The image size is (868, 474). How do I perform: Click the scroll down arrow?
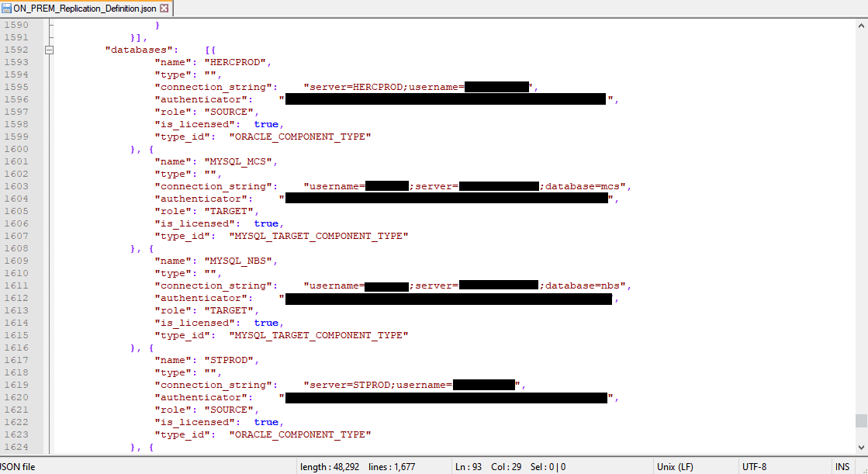(861, 448)
